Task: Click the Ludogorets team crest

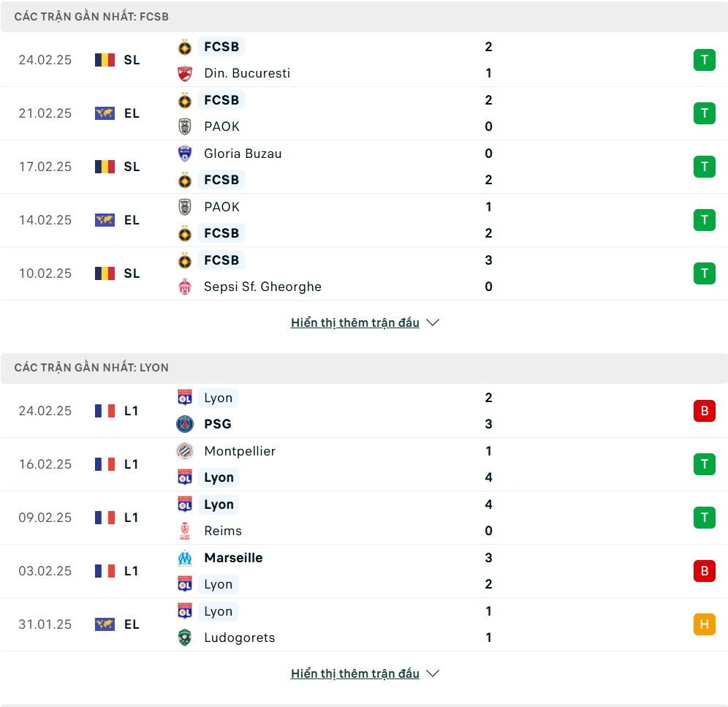Action: coord(185,638)
